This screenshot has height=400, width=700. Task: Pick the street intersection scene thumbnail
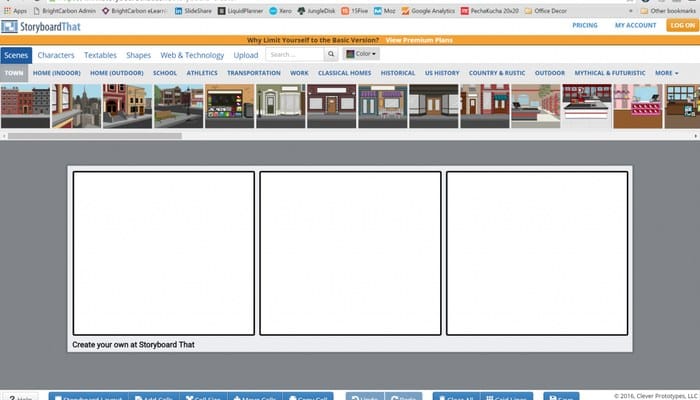click(179, 106)
